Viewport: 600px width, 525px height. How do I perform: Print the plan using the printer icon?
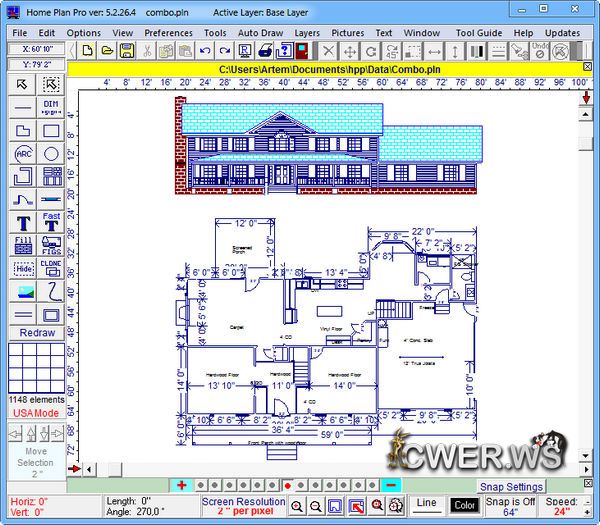pos(264,51)
